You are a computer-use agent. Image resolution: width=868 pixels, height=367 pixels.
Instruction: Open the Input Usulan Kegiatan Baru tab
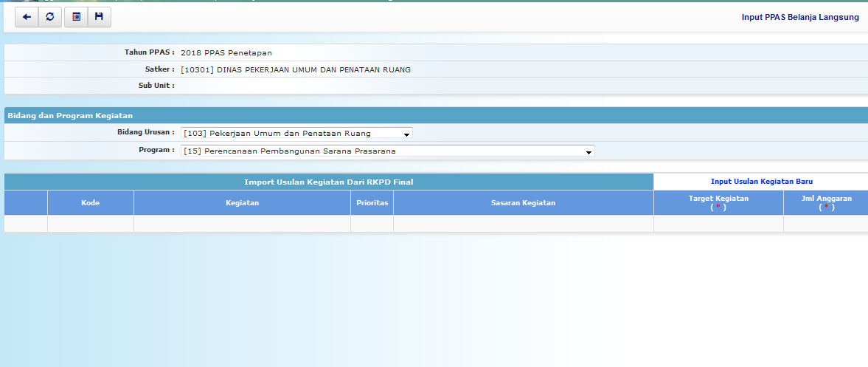761,181
